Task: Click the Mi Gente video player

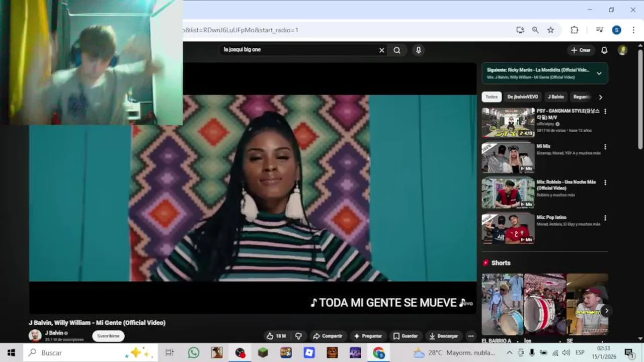Action: click(x=253, y=188)
